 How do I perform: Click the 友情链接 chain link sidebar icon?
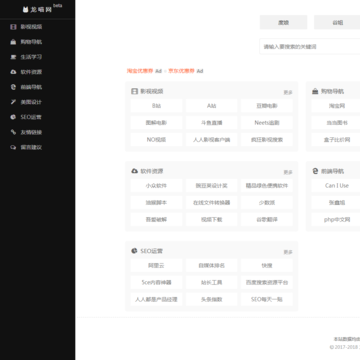13,132
